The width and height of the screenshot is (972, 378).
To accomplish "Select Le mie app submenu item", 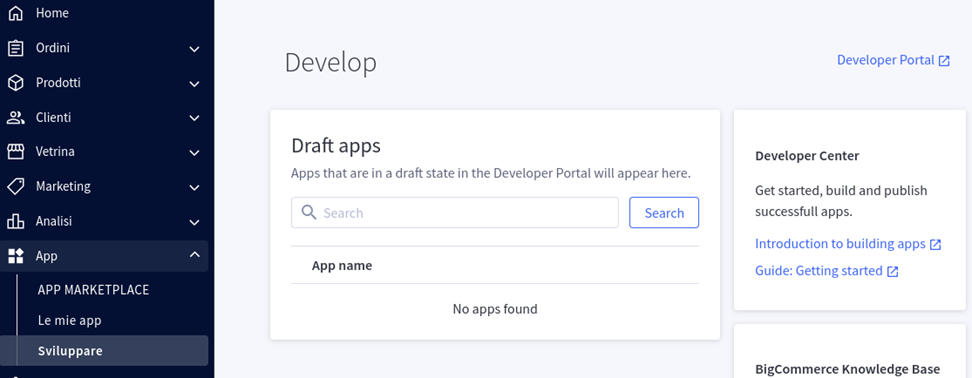I will (x=69, y=320).
